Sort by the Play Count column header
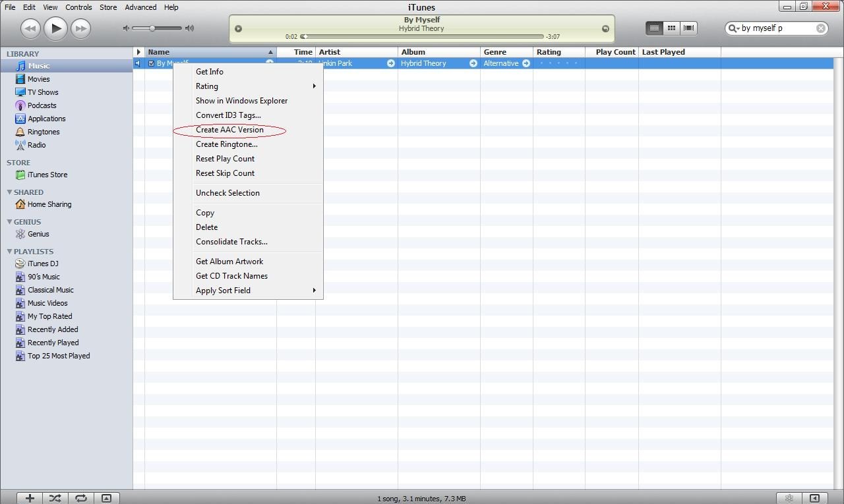This screenshot has height=504, width=844. point(612,52)
